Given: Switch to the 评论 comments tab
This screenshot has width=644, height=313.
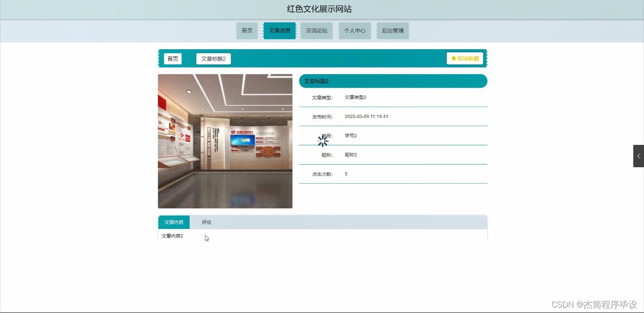Looking at the screenshot, I should [x=206, y=222].
